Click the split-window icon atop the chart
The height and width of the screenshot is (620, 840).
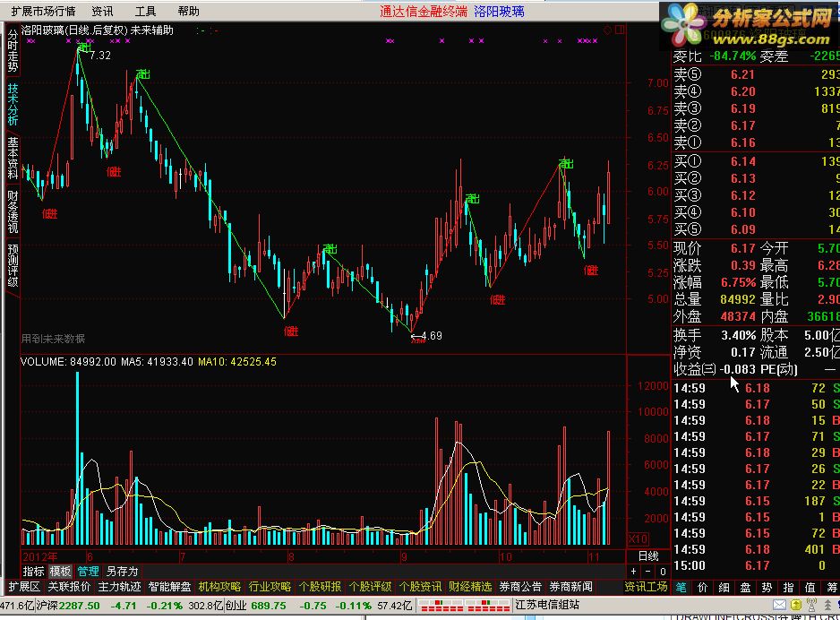620,30
